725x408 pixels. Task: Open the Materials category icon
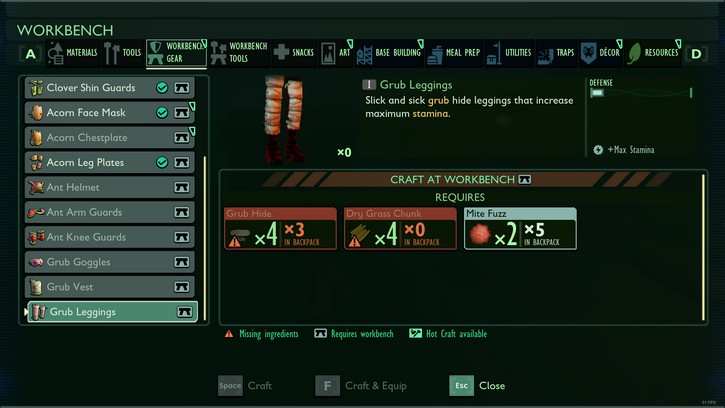[x=55, y=53]
